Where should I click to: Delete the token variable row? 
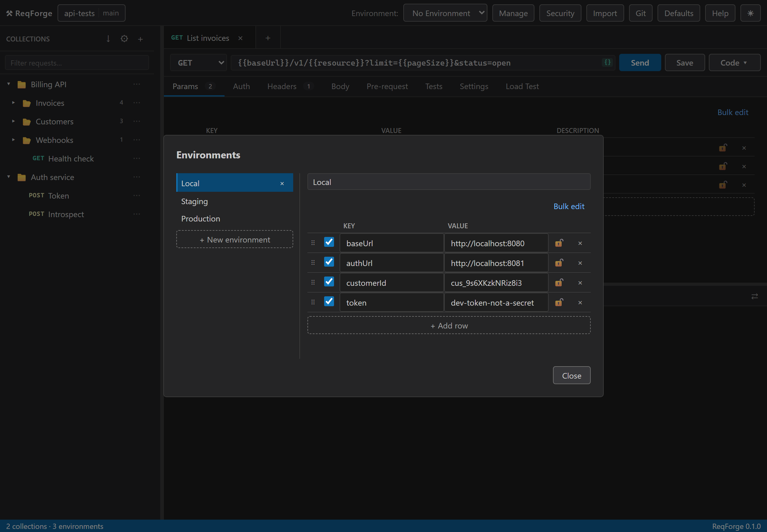click(x=580, y=303)
